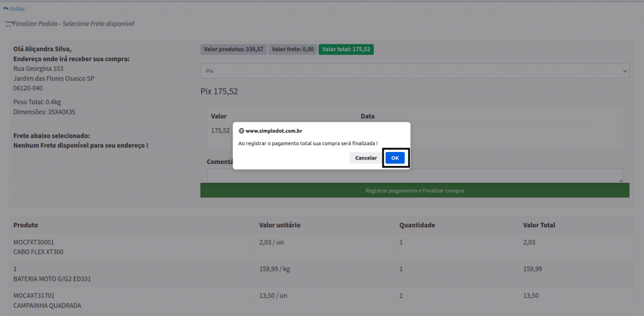Click the Valor unitário column header

[x=279, y=225]
